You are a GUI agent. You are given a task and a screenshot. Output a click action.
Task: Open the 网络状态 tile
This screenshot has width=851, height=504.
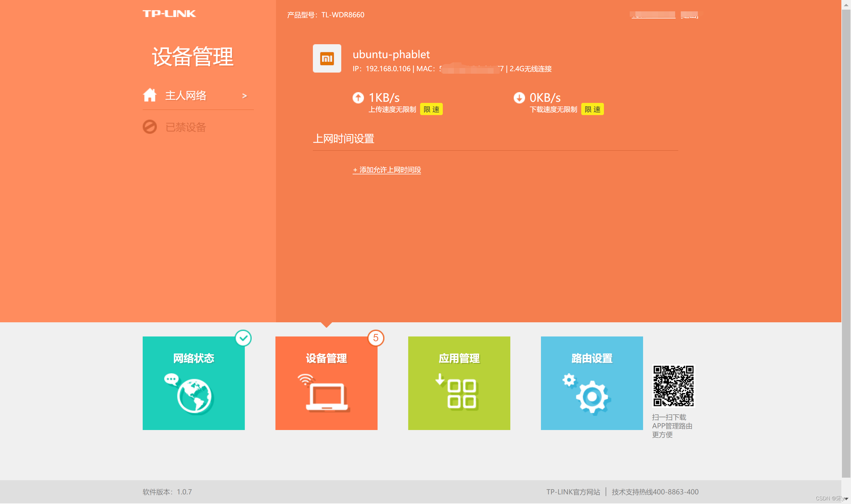point(194,383)
